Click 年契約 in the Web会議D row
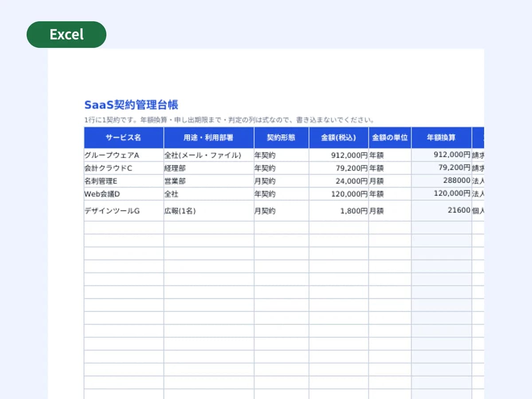532x399 pixels. point(282,194)
